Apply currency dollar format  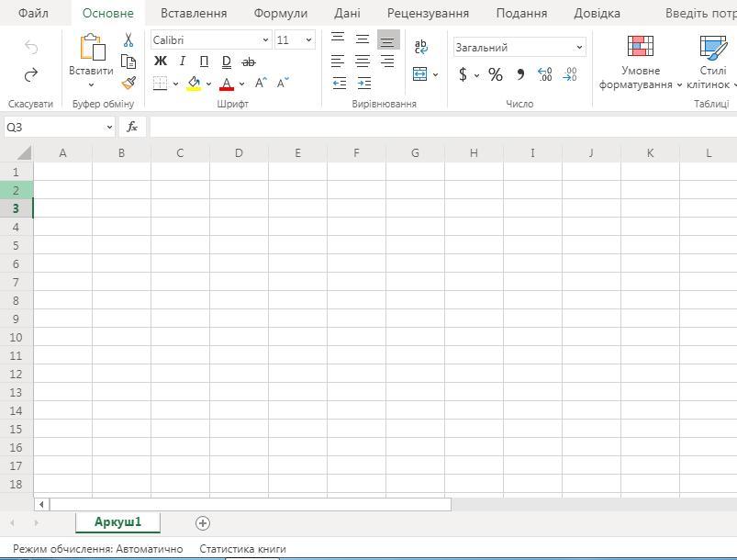(x=463, y=74)
